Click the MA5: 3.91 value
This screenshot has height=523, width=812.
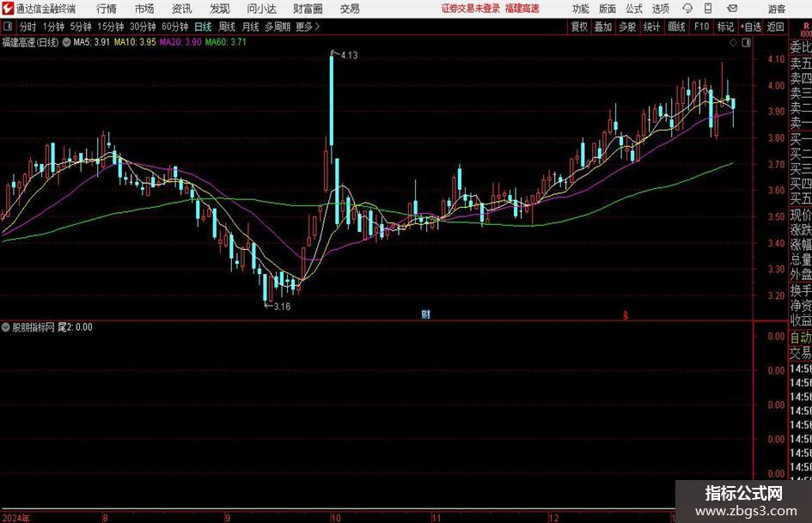pos(91,42)
